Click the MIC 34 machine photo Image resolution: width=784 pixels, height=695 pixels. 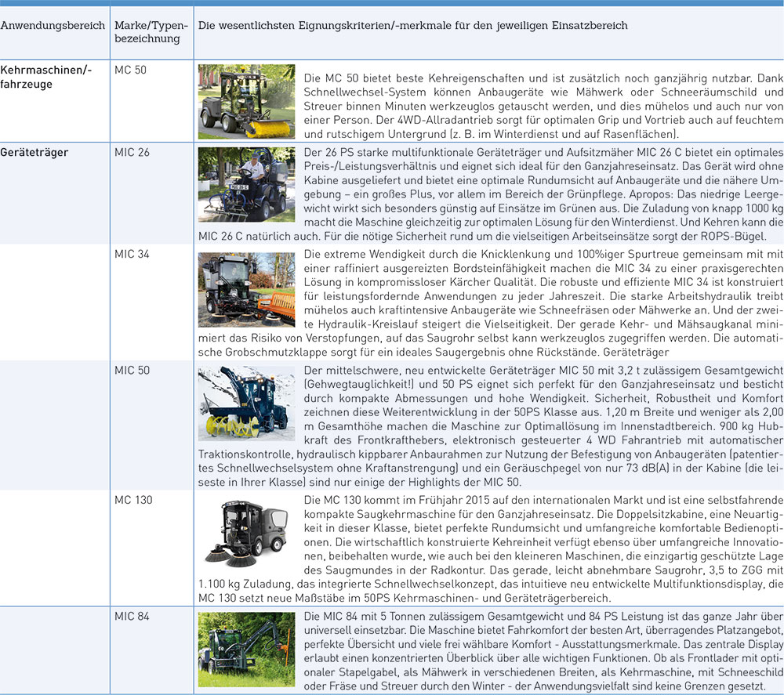246,290
